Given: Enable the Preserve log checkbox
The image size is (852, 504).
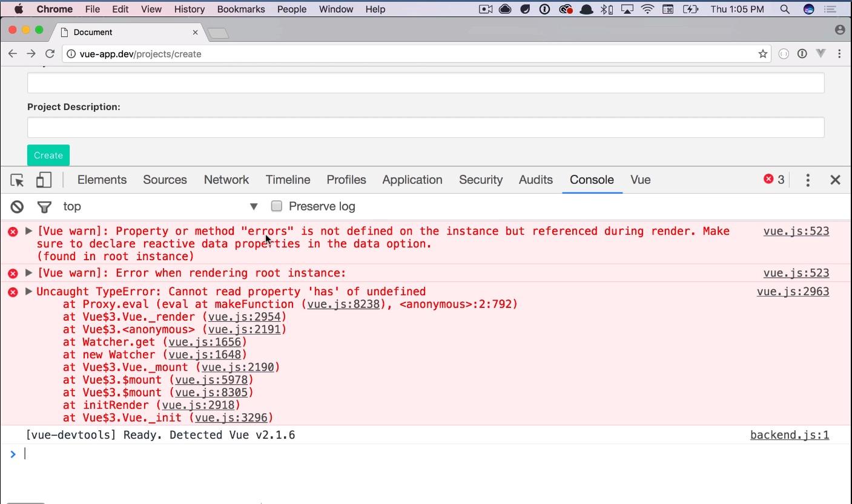Looking at the screenshot, I should click(x=277, y=206).
